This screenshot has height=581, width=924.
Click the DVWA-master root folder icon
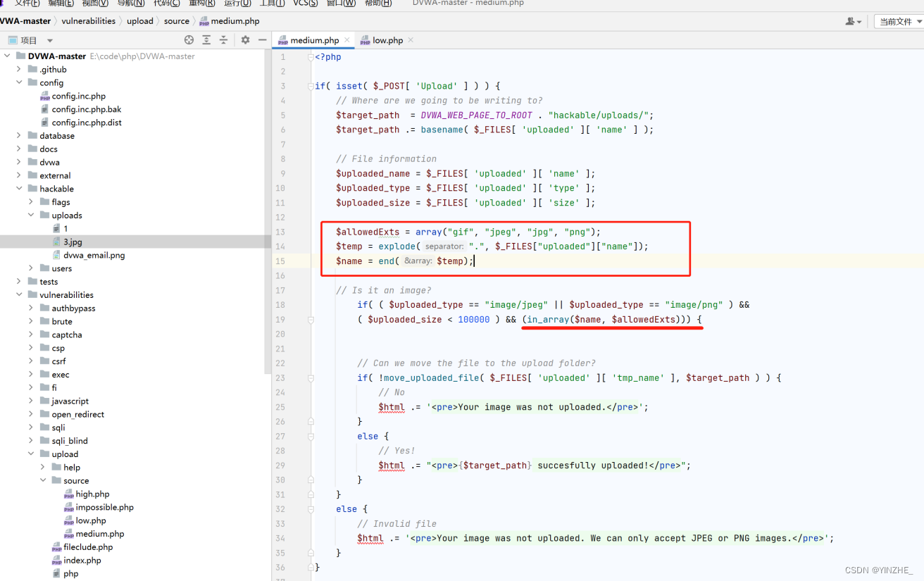pyautogui.click(x=20, y=56)
